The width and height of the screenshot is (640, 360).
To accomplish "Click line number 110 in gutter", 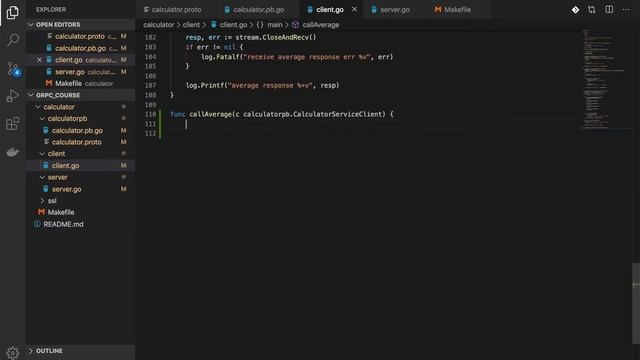I will coord(150,114).
